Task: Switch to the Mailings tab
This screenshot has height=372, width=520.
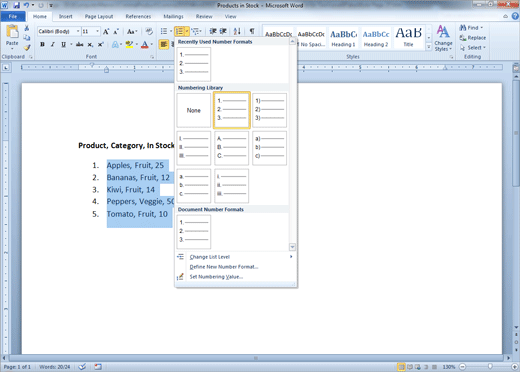Action: 173,16
